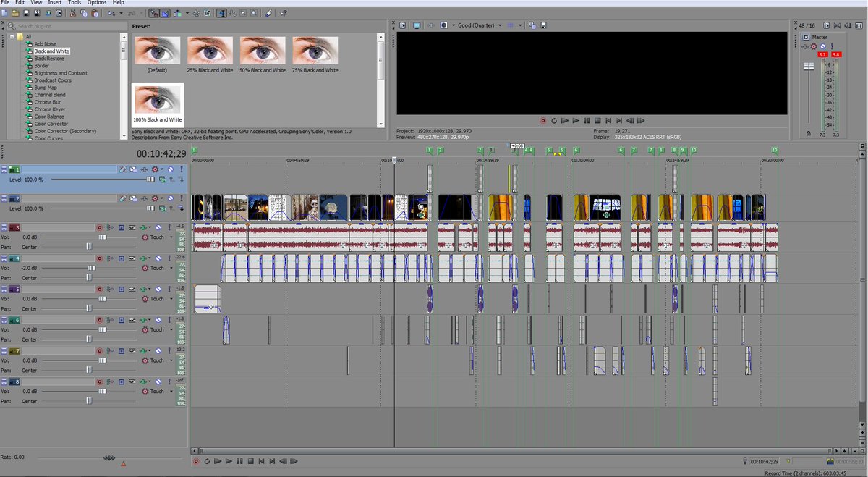The image size is (868, 477).
Task: Open the Tools menu
Action: 75,3
